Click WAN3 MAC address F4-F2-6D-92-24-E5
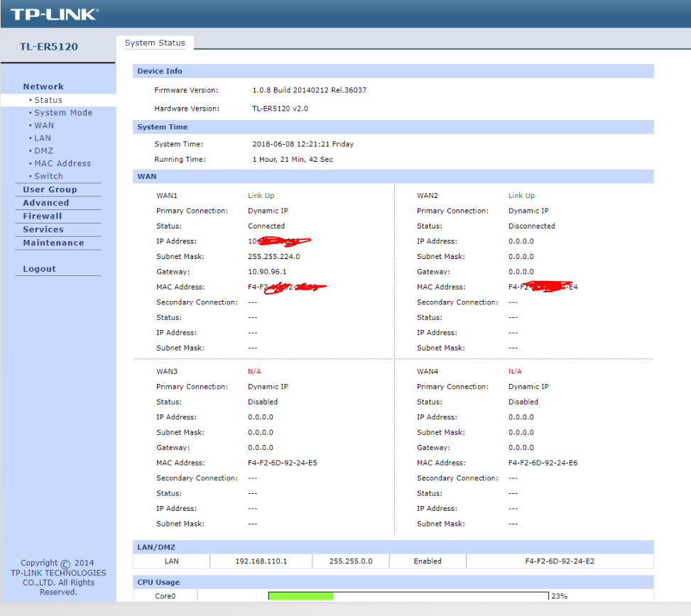Viewport: 691px width, 616px height. pyautogui.click(x=283, y=463)
